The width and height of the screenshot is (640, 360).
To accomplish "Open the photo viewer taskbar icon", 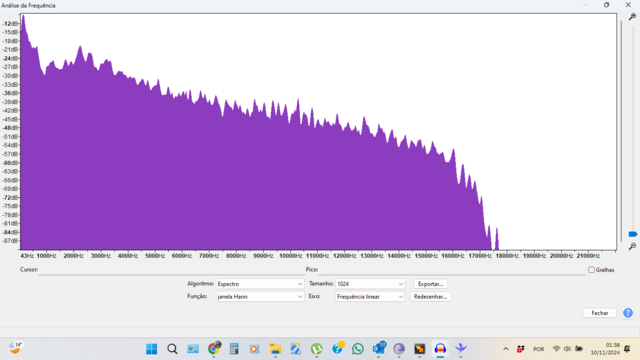I will coord(193,349).
